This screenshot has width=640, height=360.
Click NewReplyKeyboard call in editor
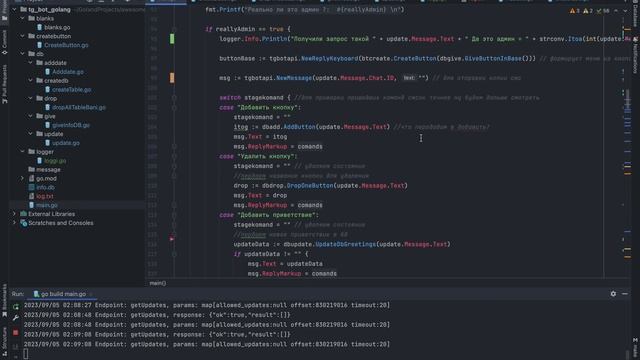click(329, 58)
